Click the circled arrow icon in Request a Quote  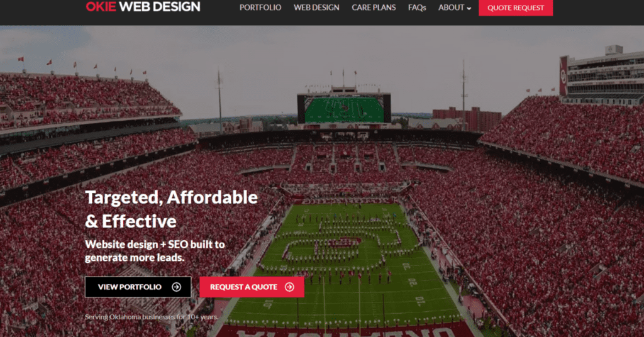[x=289, y=287]
